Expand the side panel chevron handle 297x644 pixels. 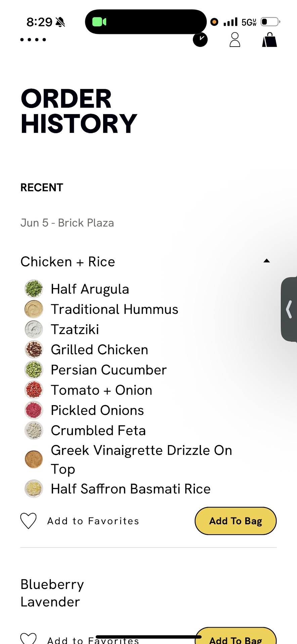[289, 309]
